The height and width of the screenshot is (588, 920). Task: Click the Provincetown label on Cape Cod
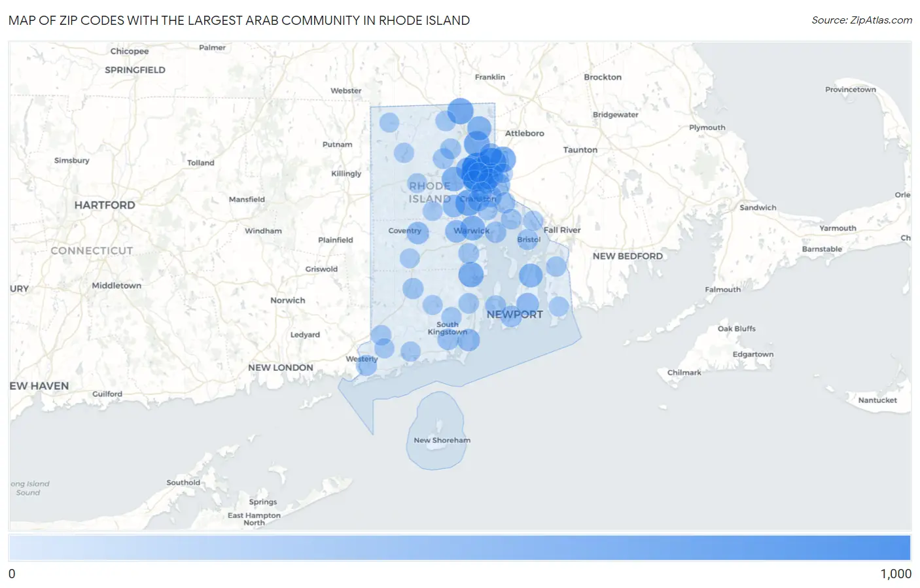pos(850,90)
